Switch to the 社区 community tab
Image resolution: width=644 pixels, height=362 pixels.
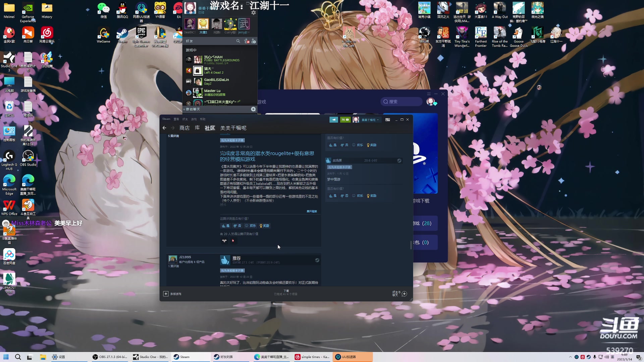click(210, 128)
